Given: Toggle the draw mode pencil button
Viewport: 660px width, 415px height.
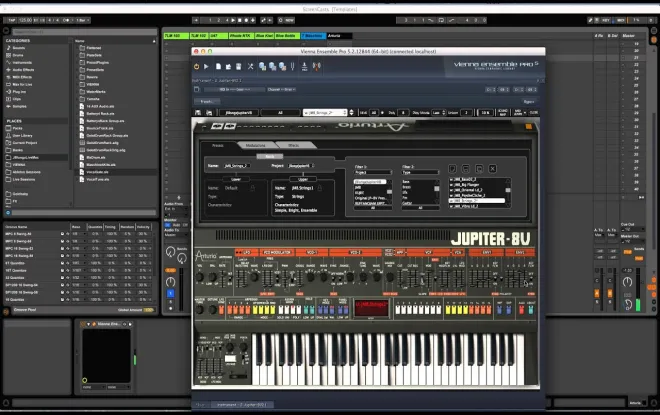Looking at the screenshot, I should tap(590, 20).
